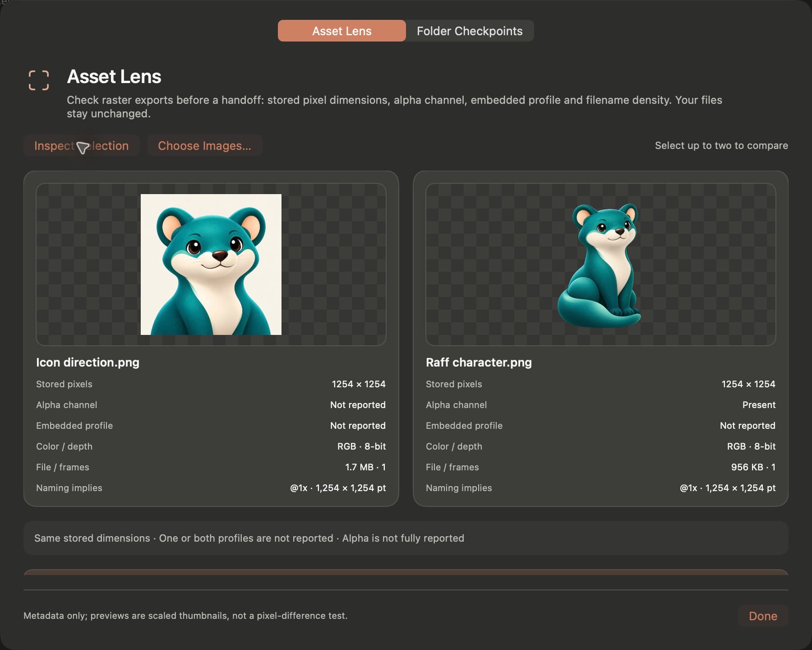Click Color / depth label in Icon direction card
The width and height of the screenshot is (812, 650).
[x=64, y=446]
